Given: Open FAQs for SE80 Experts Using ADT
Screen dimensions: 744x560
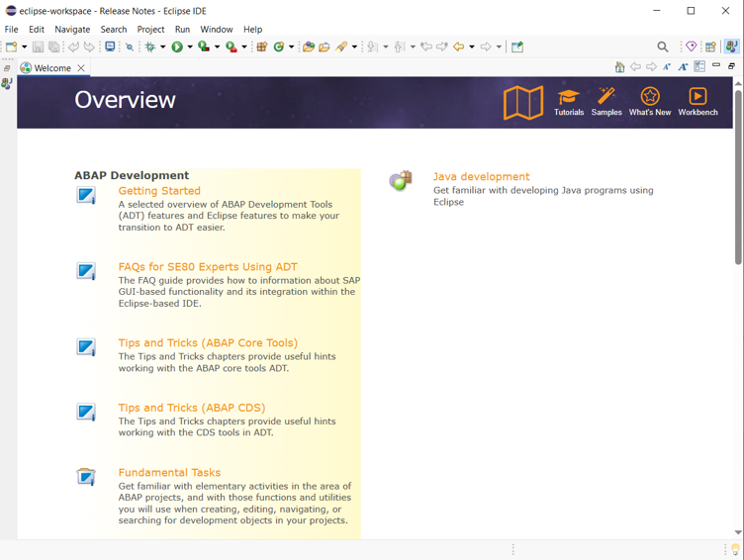Looking at the screenshot, I should point(208,267).
